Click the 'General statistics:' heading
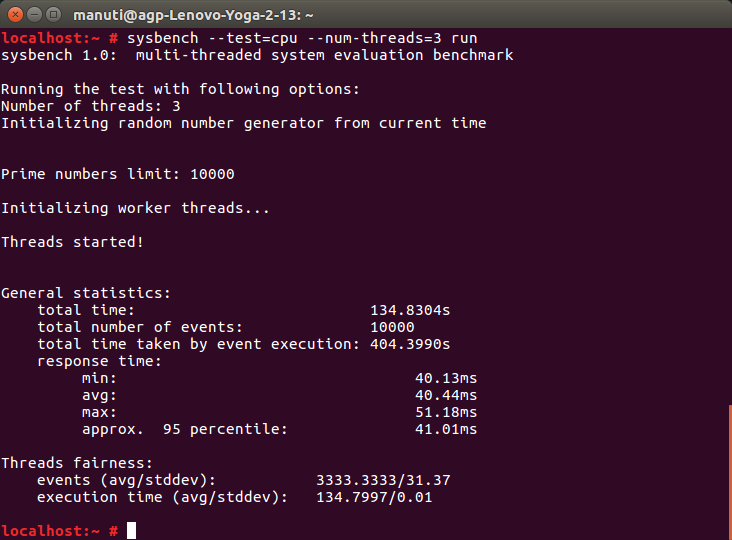The width and height of the screenshot is (732, 540). coord(86,293)
